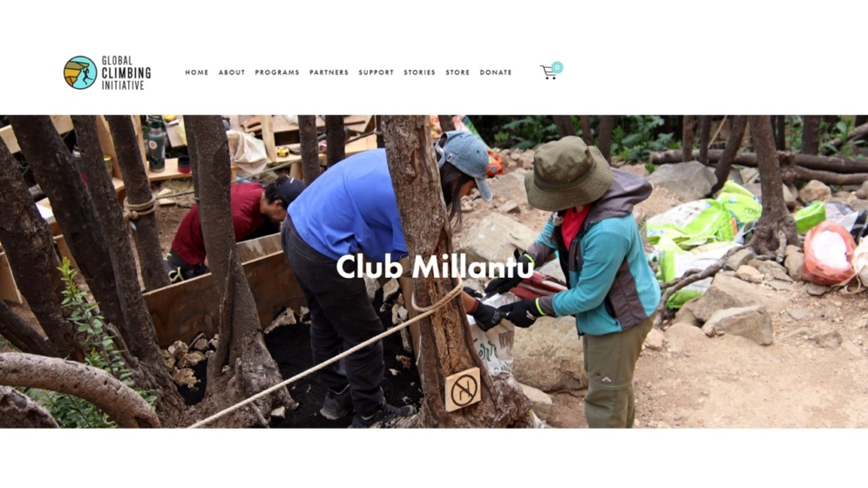Click the green bucket hat in photo
868x488 pixels.
pyautogui.click(x=568, y=174)
